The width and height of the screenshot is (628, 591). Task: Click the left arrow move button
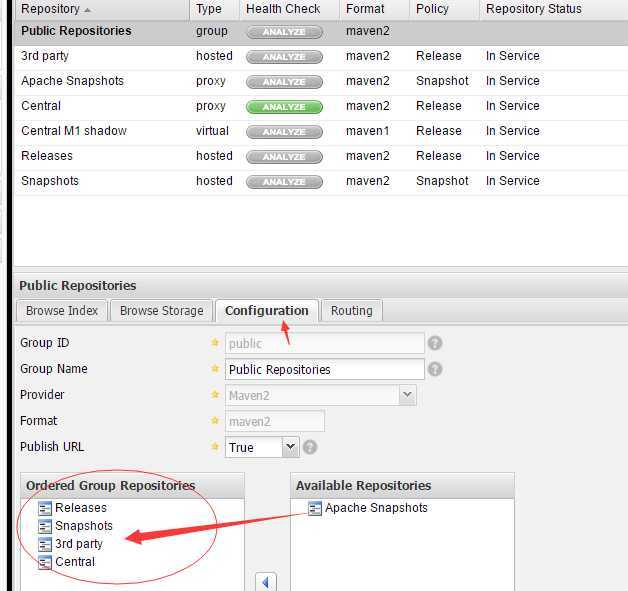[266, 581]
